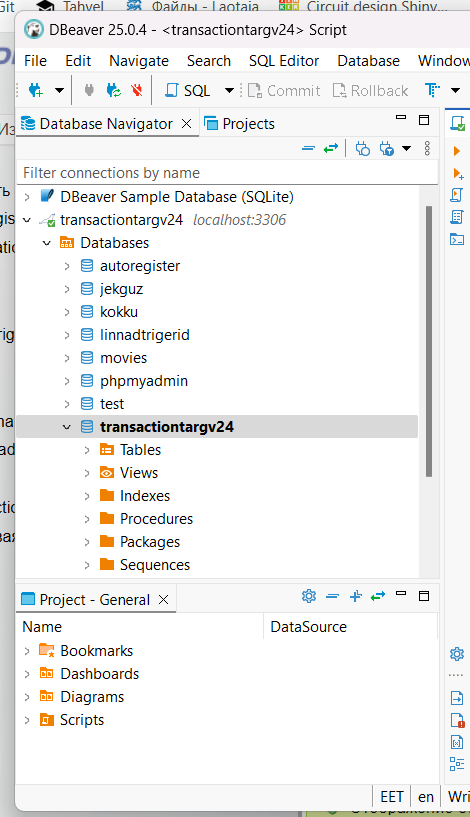The height and width of the screenshot is (817, 470).
Task: Collapse the transactiontargv24 database node
Action: click(x=67, y=427)
